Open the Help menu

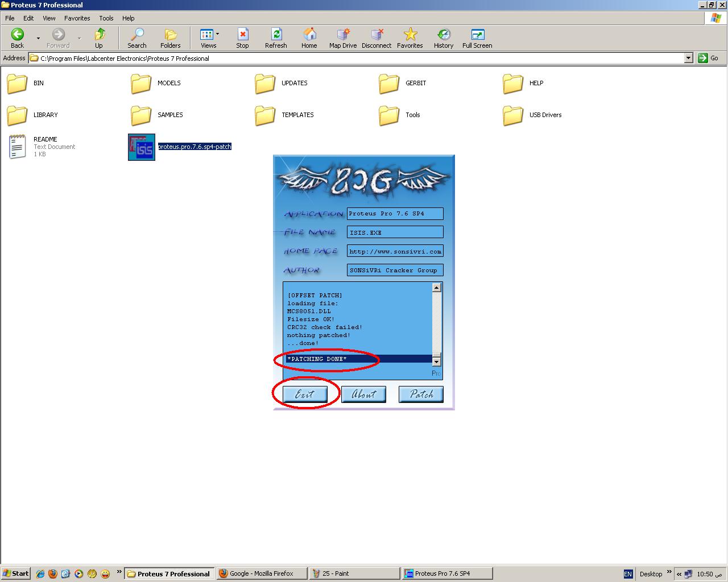pos(129,18)
